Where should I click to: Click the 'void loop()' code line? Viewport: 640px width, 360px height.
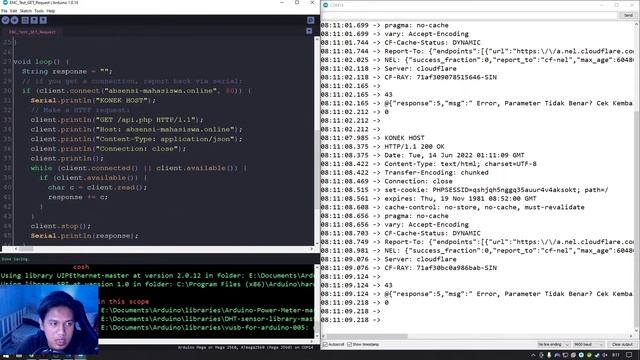pyautogui.click(x=41, y=62)
